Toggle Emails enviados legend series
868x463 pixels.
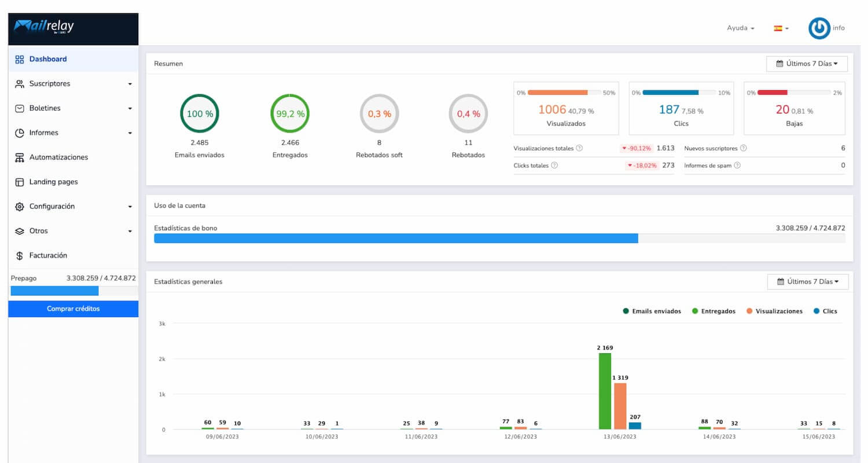(x=652, y=311)
